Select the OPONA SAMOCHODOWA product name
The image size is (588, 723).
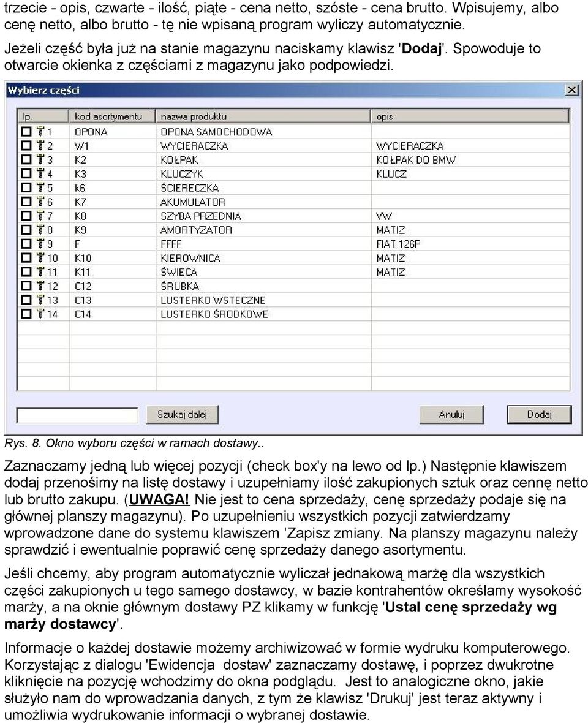coord(216,132)
